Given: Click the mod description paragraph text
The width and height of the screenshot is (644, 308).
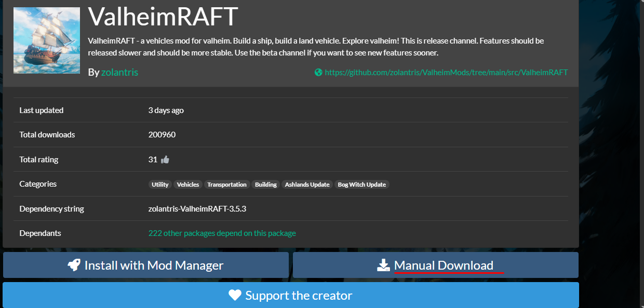Looking at the screenshot, I should click(316, 47).
